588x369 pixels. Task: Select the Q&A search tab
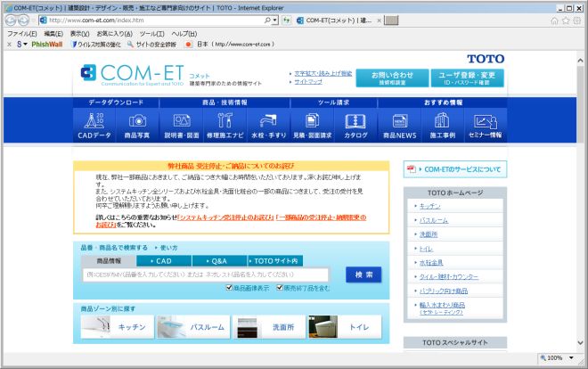pos(219,261)
